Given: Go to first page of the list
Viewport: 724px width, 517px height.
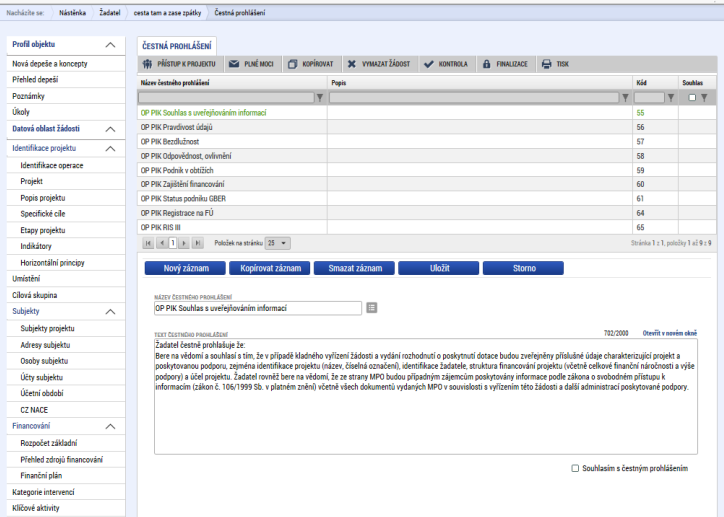Looking at the screenshot, I should click(x=148, y=243).
